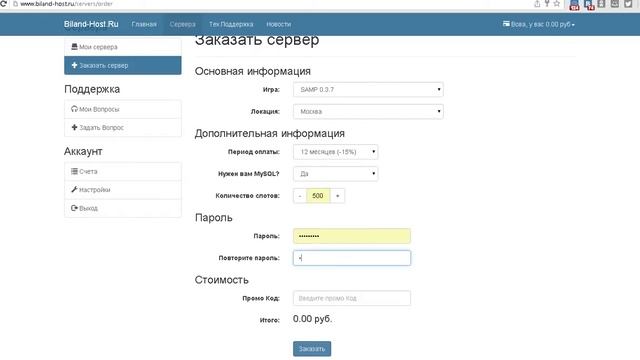Increase slot count with plus button
640x360 pixels.
(x=337, y=196)
